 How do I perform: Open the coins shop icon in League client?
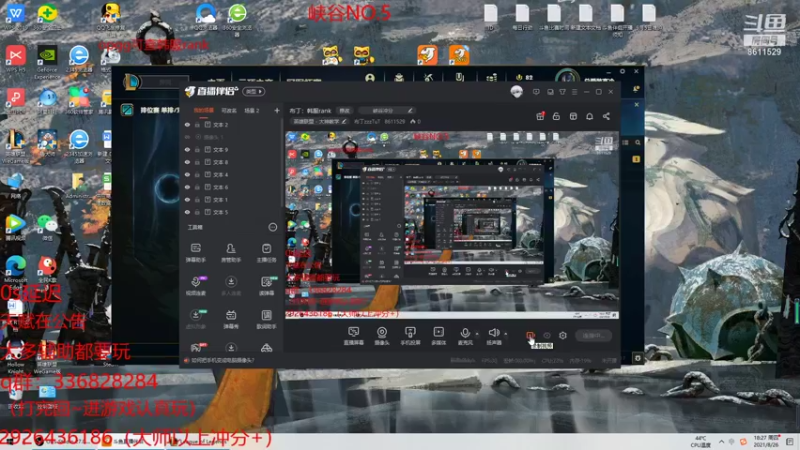coord(491,78)
